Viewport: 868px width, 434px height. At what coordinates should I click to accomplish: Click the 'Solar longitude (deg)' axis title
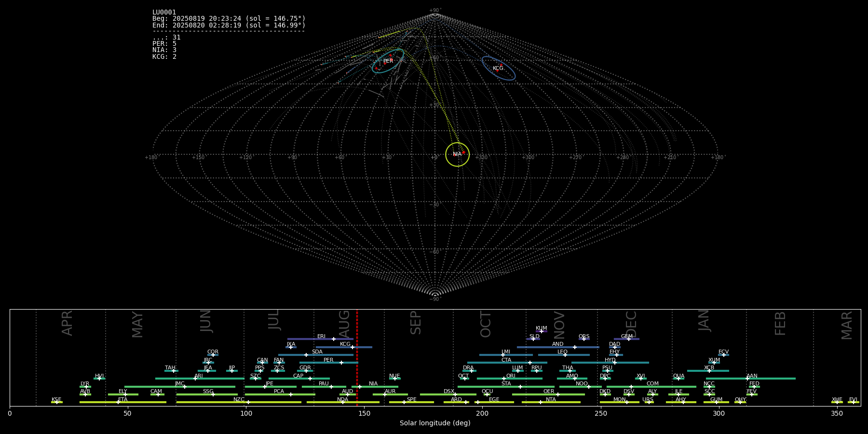435,423
